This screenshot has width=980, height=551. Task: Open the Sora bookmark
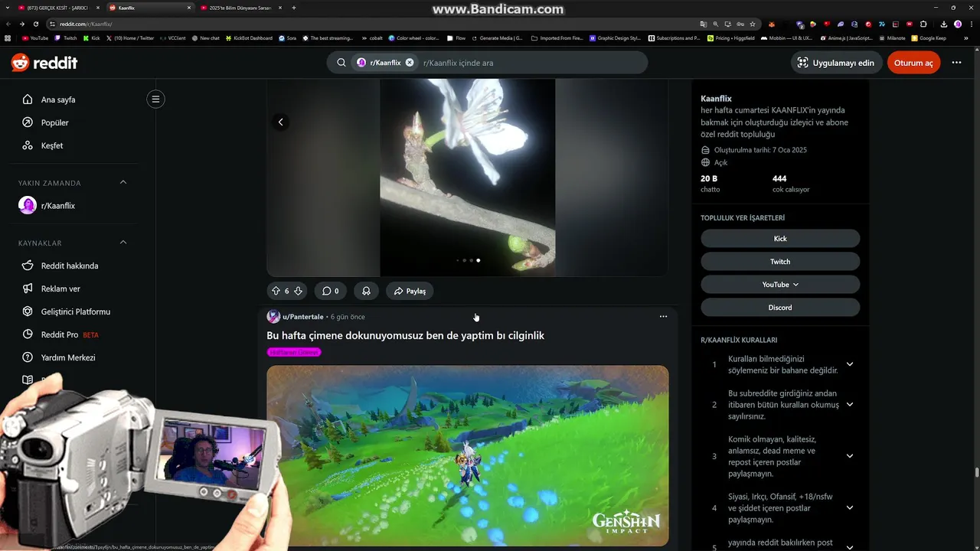coord(288,37)
